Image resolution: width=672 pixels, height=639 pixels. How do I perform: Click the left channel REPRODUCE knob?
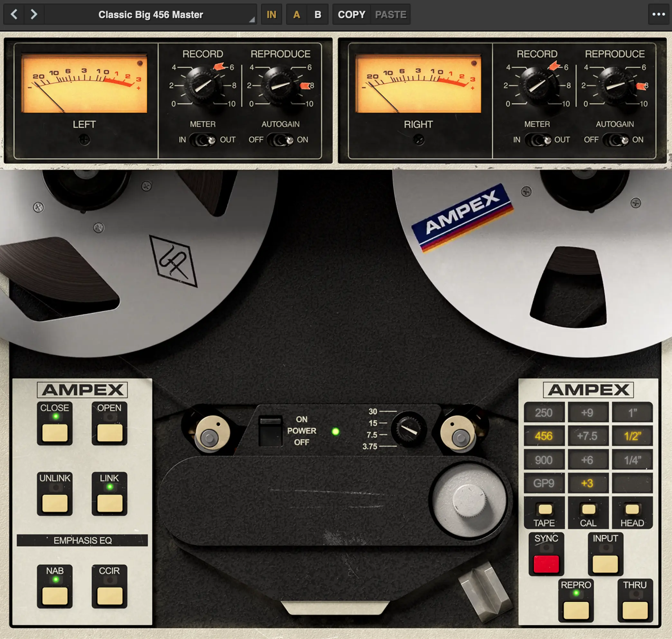280,85
